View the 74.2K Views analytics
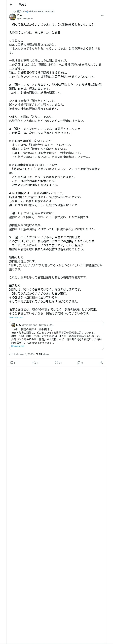This screenshot has height=644, width=113. click(42, 354)
